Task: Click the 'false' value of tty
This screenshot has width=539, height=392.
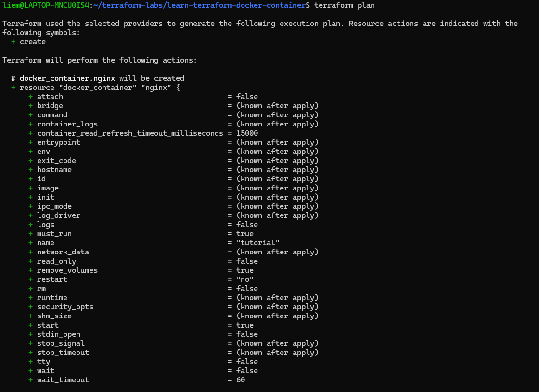Action: pos(247,362)
